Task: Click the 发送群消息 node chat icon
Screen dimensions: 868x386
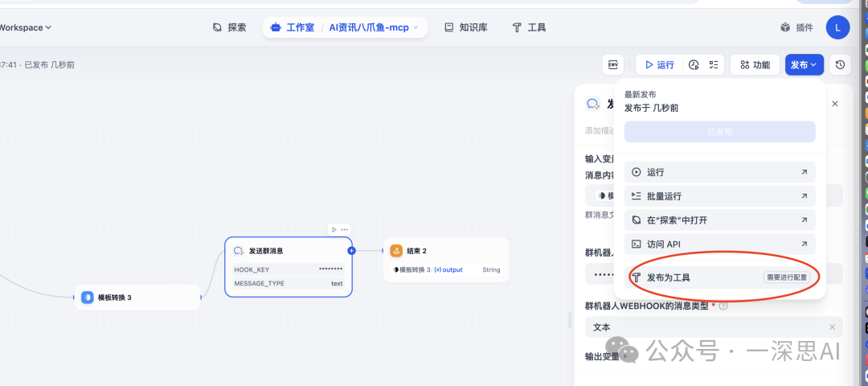Action: (x=239, y=251)
